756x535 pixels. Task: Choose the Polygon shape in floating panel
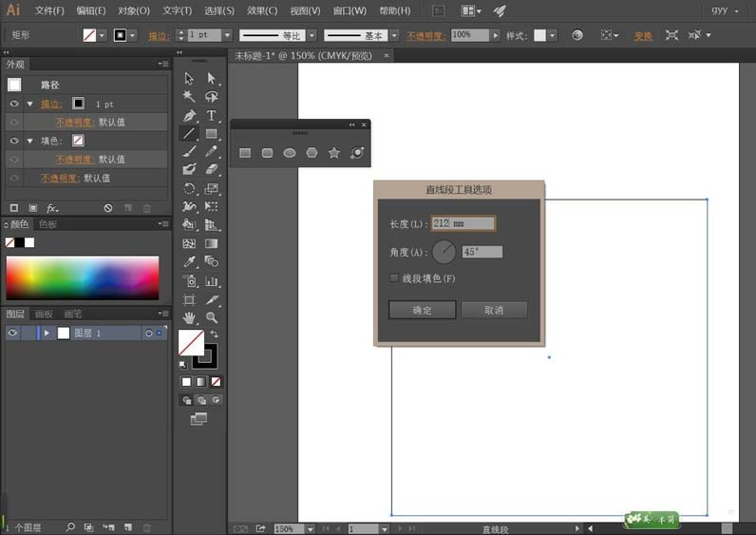click(x=312, y=153)
